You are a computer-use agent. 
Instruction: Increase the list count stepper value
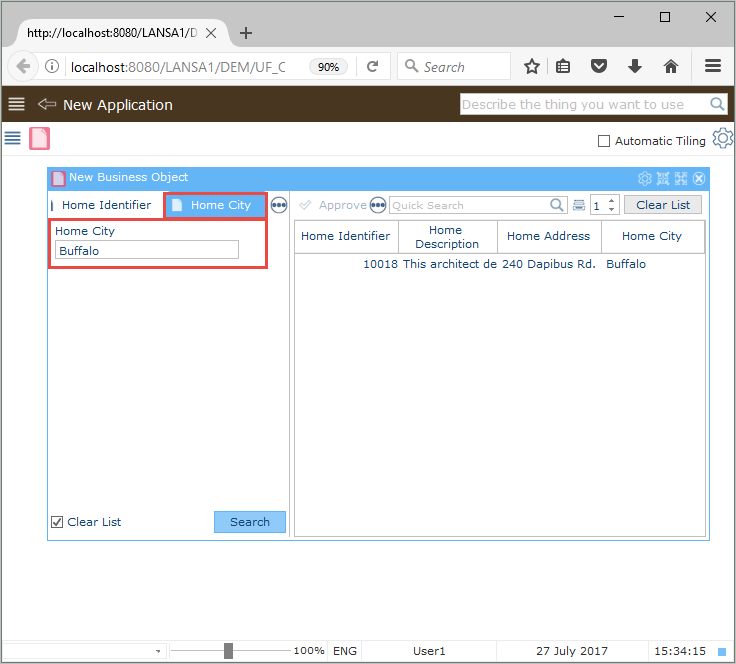click(611, 201)
